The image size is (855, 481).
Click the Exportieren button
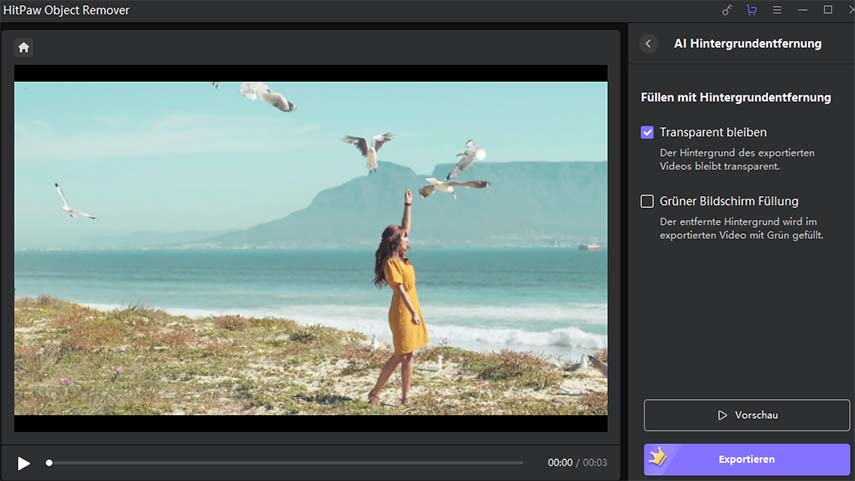(746, 459)
